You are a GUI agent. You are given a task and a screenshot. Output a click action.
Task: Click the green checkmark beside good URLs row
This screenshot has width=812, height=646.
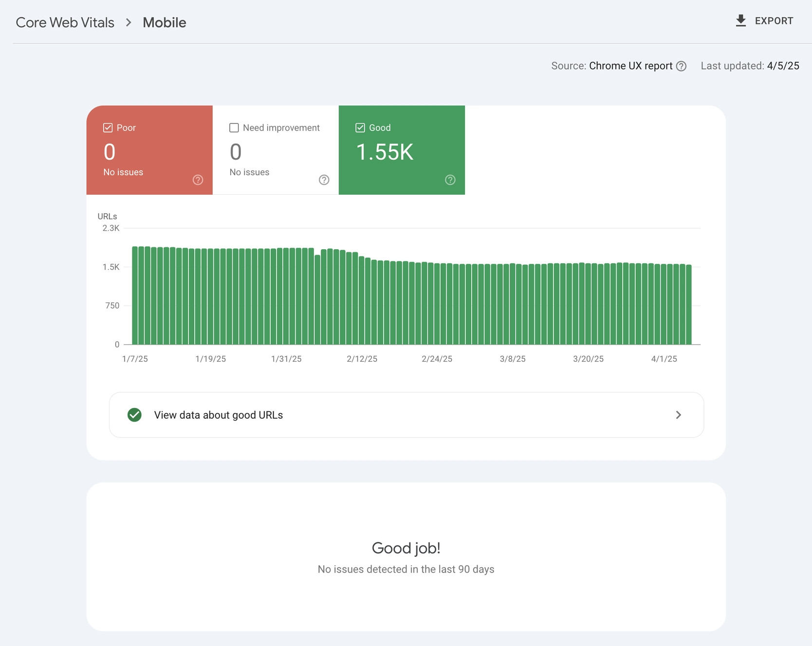(134, 415)
